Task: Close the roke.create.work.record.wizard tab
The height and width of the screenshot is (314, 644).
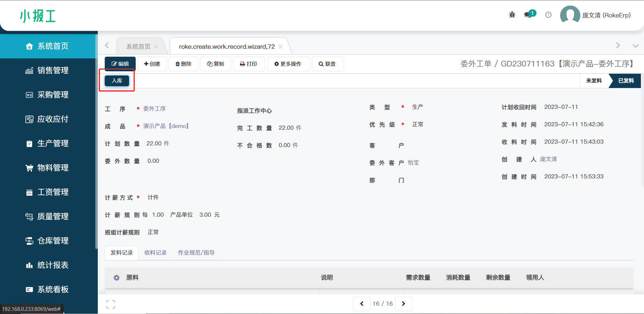Action: pyautogui.click(x=280, y=47)
